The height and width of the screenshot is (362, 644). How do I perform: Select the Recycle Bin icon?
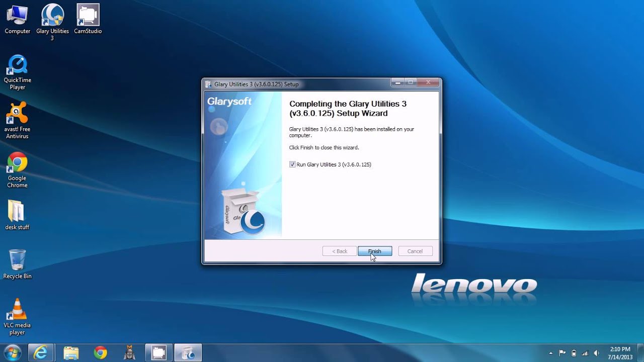tap(17, 264)
